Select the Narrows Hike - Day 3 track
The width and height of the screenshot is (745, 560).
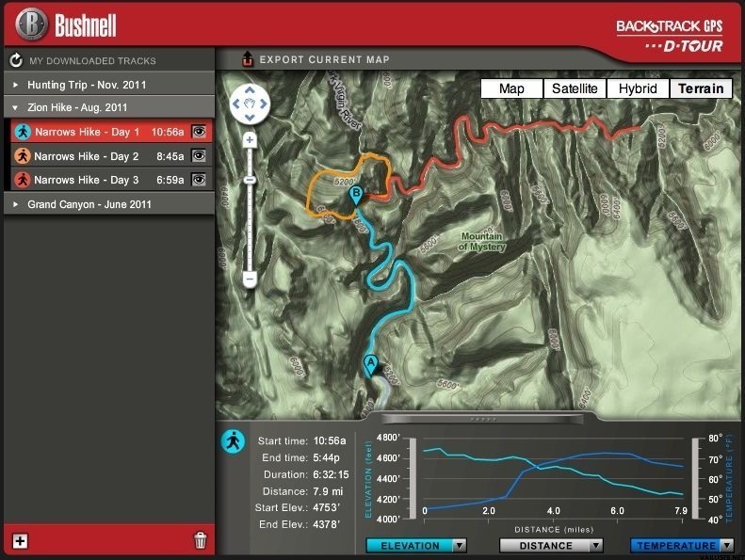click(112, 180)
